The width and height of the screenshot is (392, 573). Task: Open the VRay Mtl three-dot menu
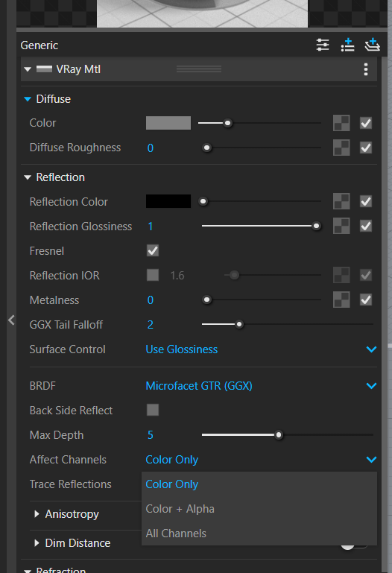(366, 69)
